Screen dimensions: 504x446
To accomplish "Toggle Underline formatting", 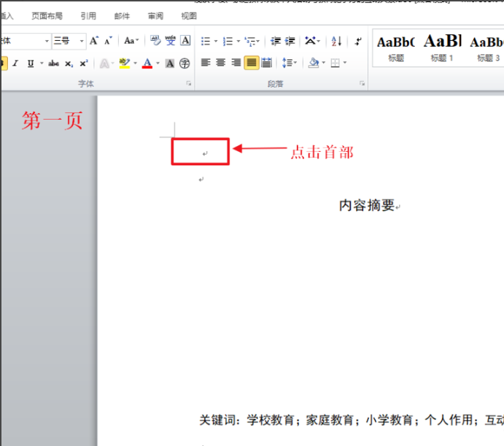I will 31,64.
